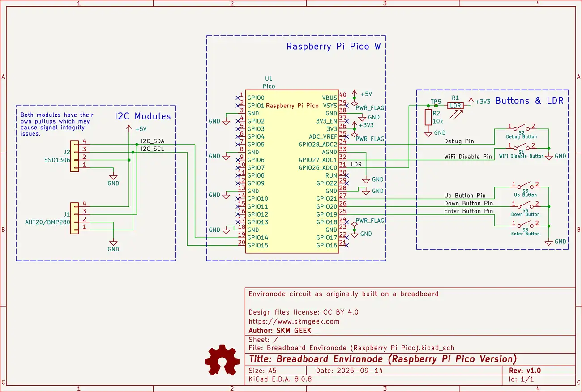Select the S1 WiFi Disable switch symbol
The height and width of the screenshot is (392, 582).
(522, 148)
